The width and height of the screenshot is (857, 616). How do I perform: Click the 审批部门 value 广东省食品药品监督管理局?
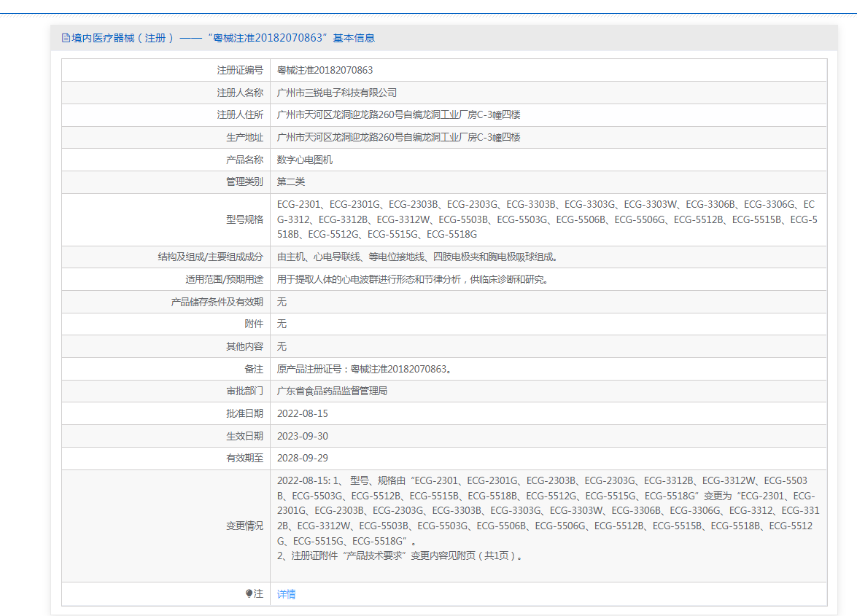pyautogui.click(x=332, y=391)
